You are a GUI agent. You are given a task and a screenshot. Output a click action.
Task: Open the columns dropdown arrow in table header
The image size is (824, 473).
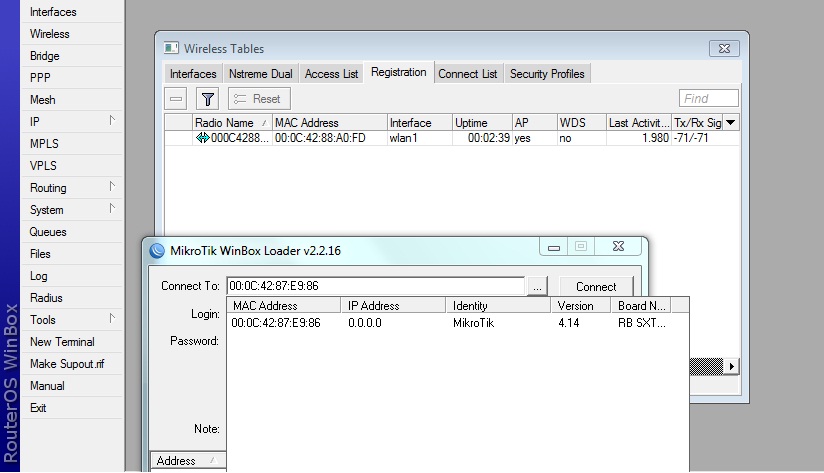(x=731, y=122)
